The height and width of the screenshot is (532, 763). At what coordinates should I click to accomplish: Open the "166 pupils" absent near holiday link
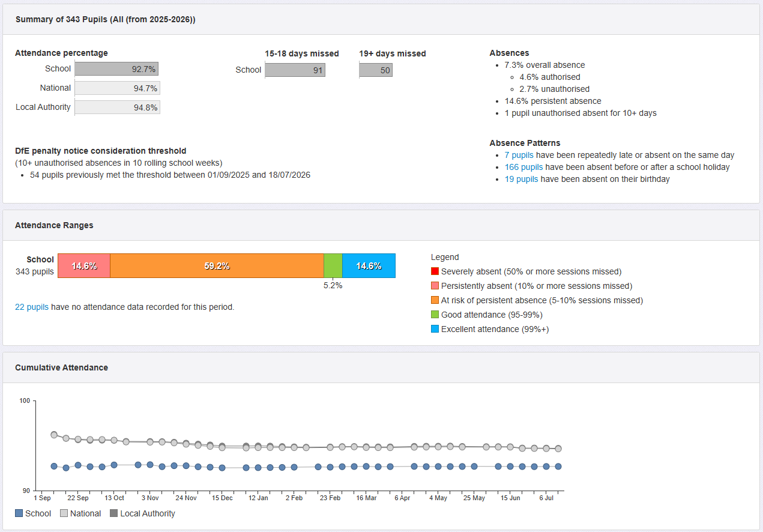(523, 167)
